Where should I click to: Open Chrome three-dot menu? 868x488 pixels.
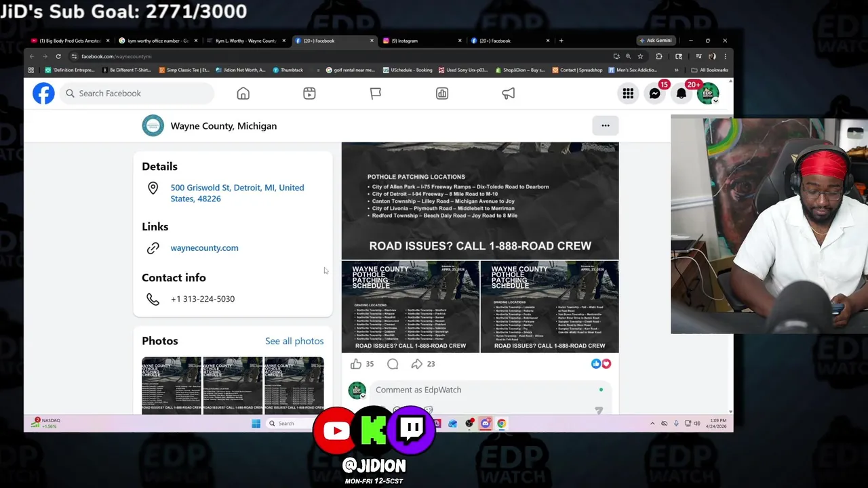click(x=725, y=56)
